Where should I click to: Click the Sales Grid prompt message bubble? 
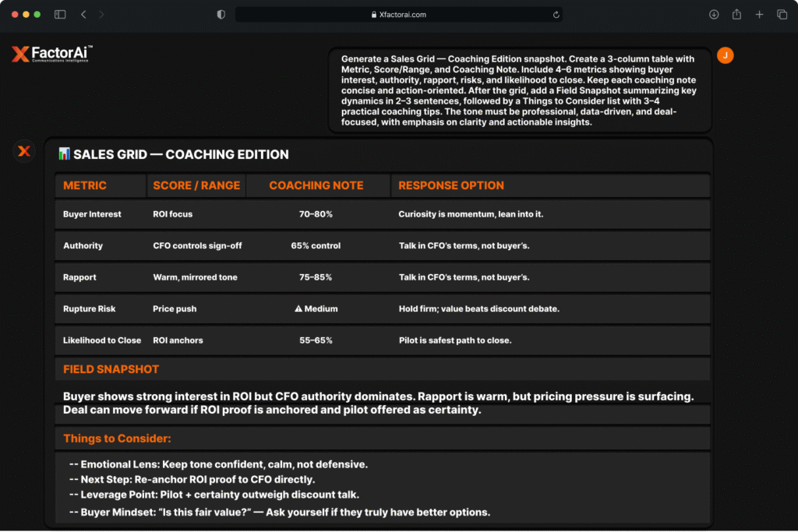point(520,90)
